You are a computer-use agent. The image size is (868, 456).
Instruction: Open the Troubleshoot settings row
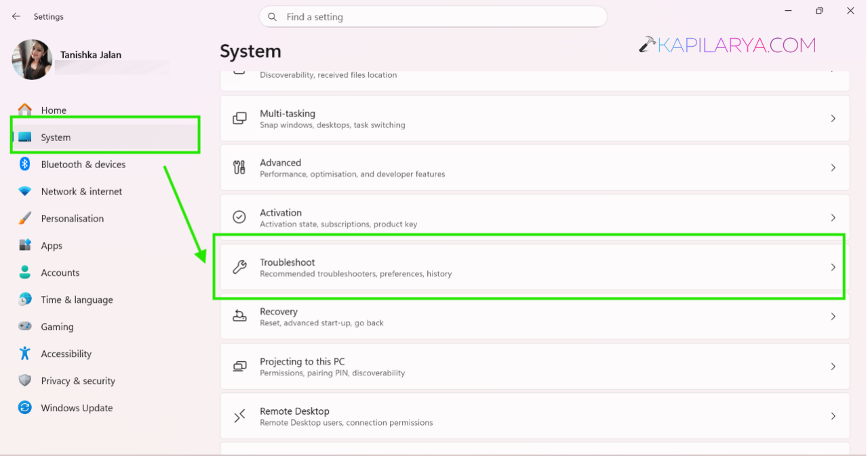click(535, 267)
